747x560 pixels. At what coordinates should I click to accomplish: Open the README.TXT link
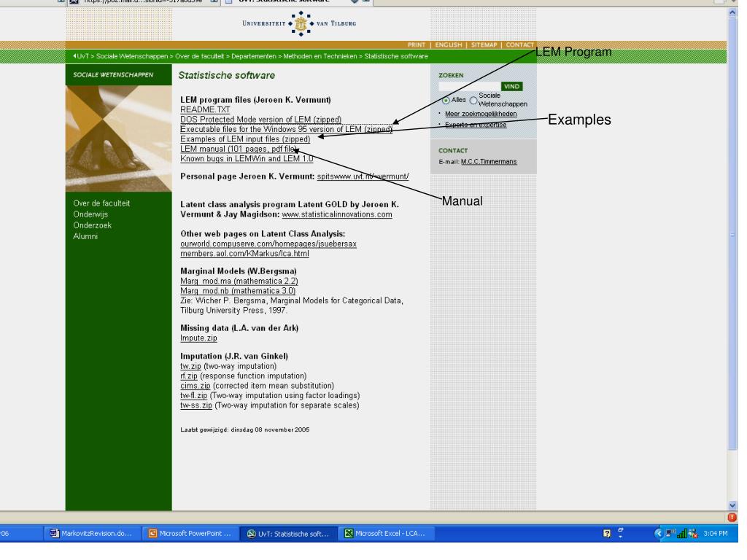[205, 109]
